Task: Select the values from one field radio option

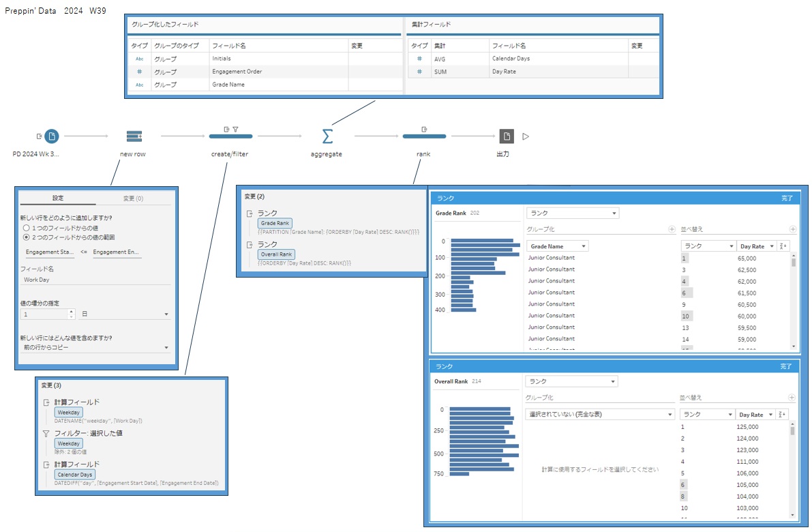Action: pos(27,228)
